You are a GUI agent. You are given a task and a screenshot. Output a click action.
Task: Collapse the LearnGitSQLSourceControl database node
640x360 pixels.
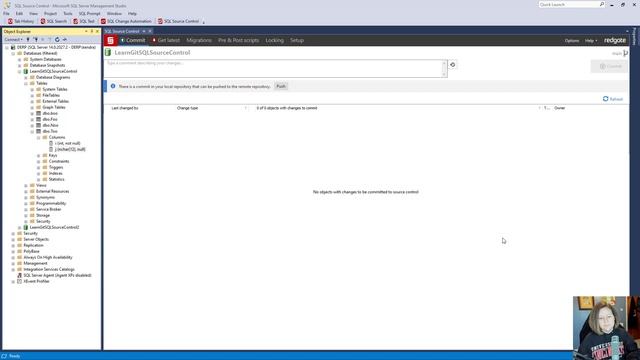(x=20, y=71)
